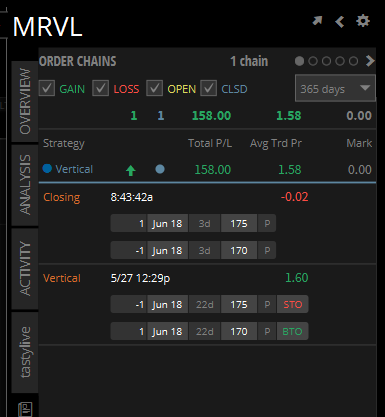Collapse the Vertical strategy chain row

coord(207,169)
